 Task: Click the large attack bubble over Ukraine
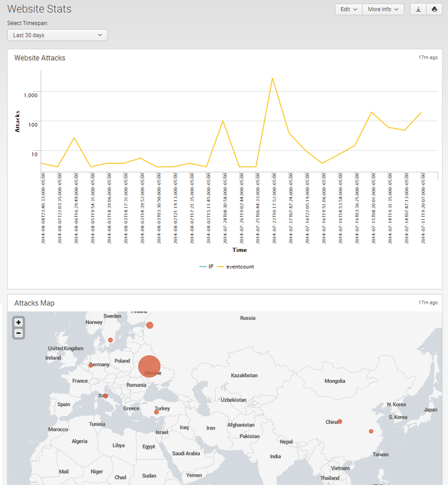coord(149,366)
